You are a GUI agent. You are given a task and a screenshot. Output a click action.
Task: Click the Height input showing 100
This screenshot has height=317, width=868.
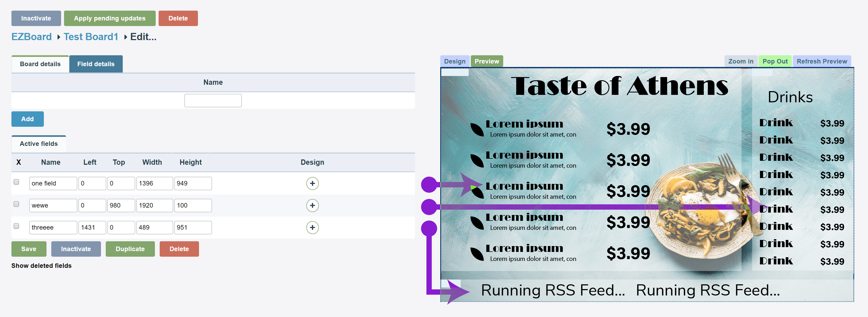[x=193, y=205]
